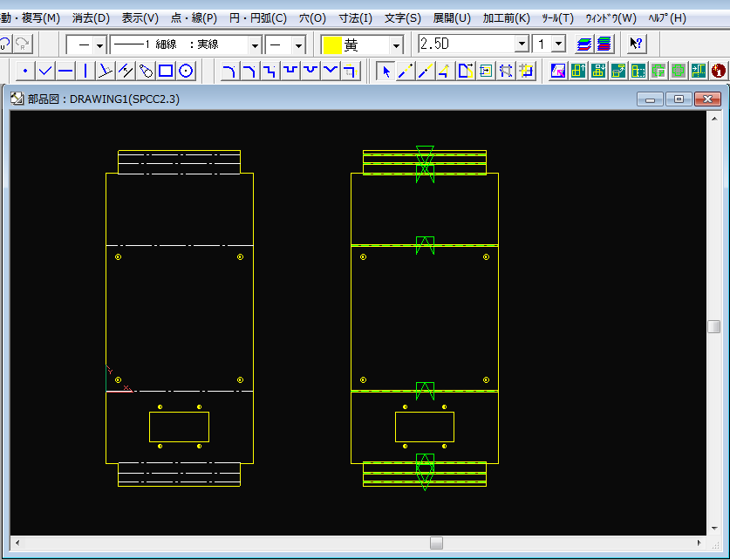
Task: Select the chamfer corner tool
Action: 249,72
